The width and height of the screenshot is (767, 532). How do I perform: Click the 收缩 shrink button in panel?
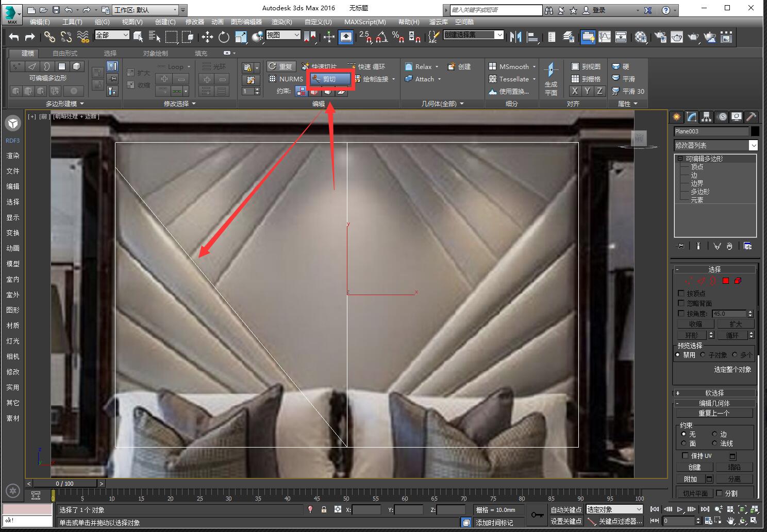pos(696,324)
